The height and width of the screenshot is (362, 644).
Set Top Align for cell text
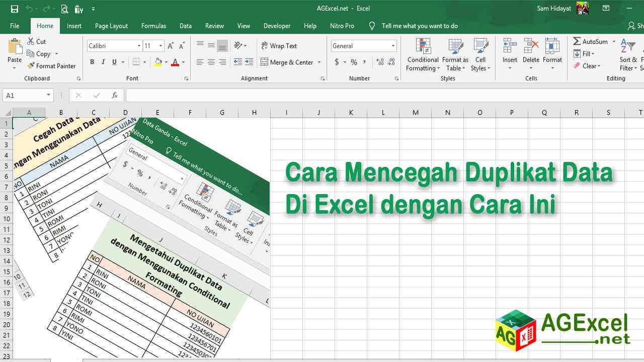pyautogui.click(x=200, y=46)
